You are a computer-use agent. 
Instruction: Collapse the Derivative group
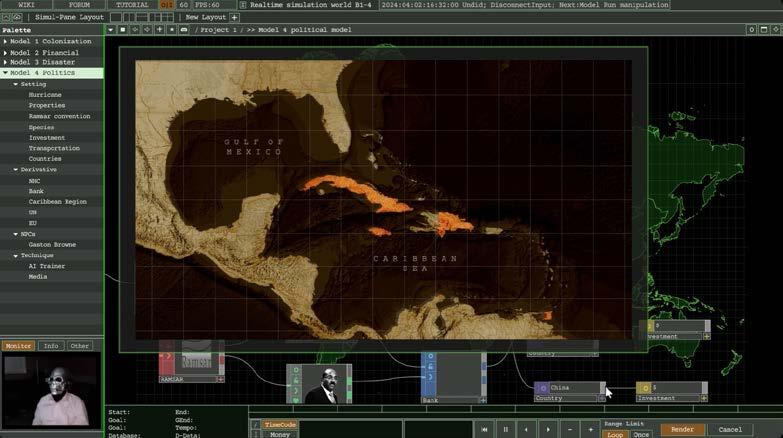[15, 170]
